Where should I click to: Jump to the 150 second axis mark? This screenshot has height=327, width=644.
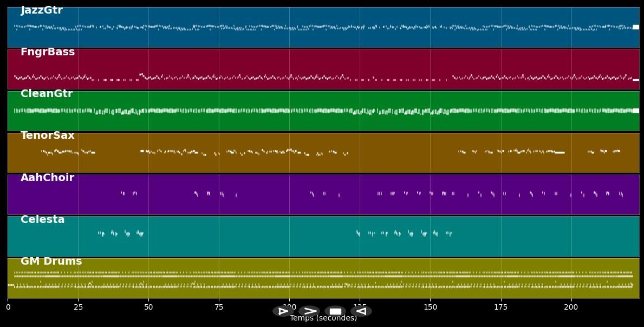point(430,307)
